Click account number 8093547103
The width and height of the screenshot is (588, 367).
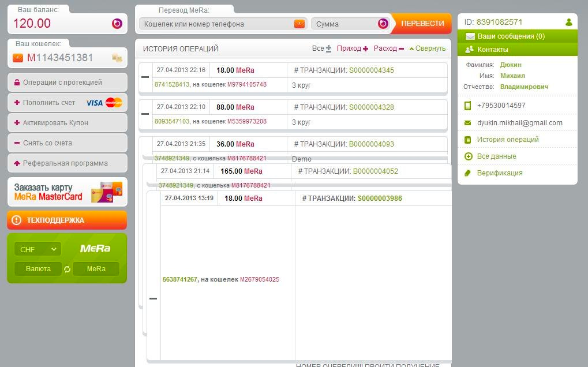tap(172, 121)
